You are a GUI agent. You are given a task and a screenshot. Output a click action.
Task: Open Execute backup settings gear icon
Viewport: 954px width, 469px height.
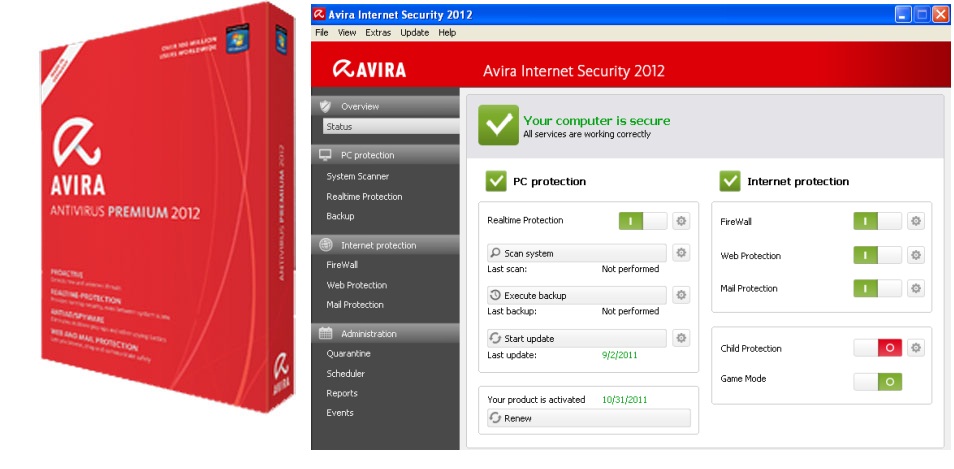point(681,295)
